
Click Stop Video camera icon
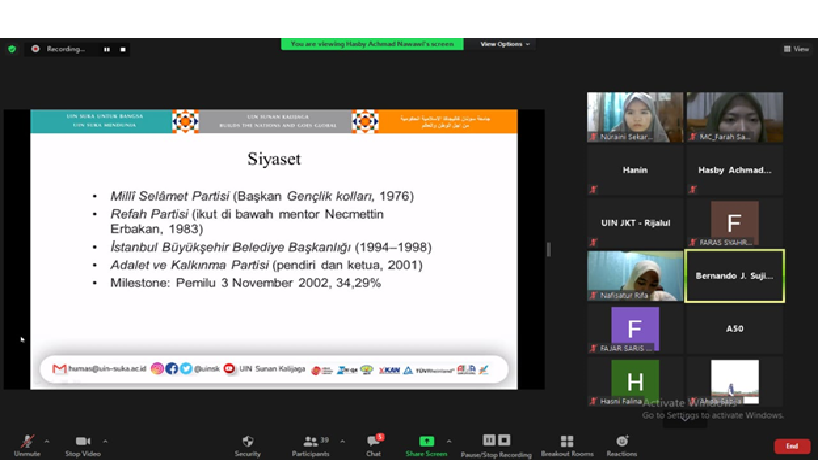coord(83,441)
